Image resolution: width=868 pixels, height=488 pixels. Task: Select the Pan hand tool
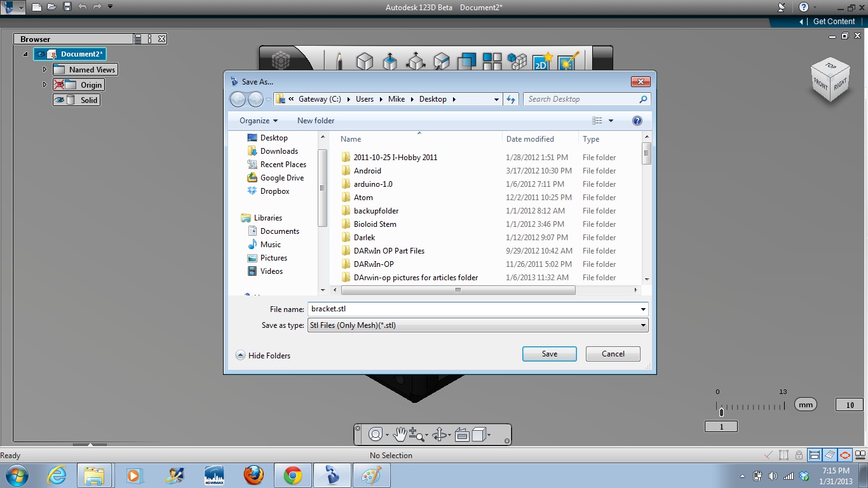[x=400, y=435]
